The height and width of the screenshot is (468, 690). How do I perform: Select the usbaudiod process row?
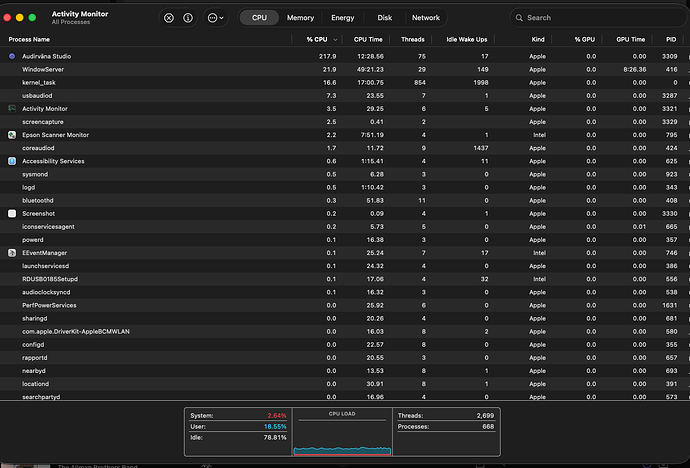[345, 95]
